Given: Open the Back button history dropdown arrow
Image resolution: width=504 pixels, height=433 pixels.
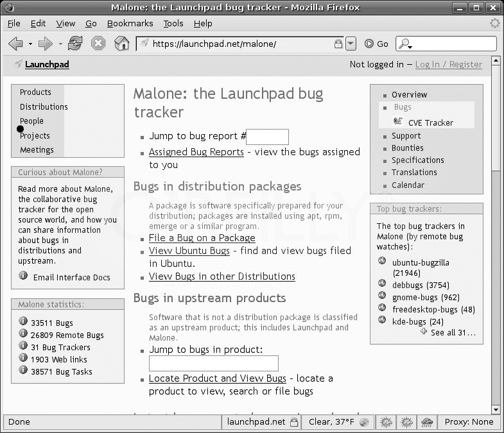Looking at the screenshot, I should (x=30, y=44).
